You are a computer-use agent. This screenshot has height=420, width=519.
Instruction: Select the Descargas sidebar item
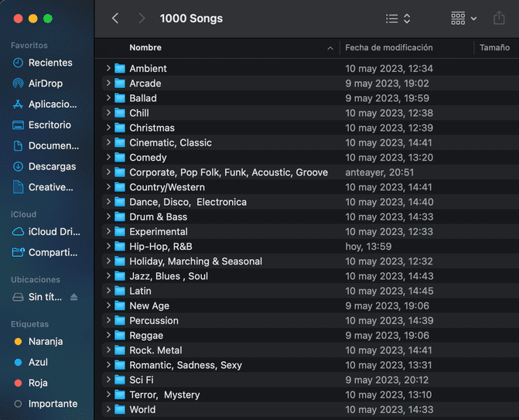(52, 166)
